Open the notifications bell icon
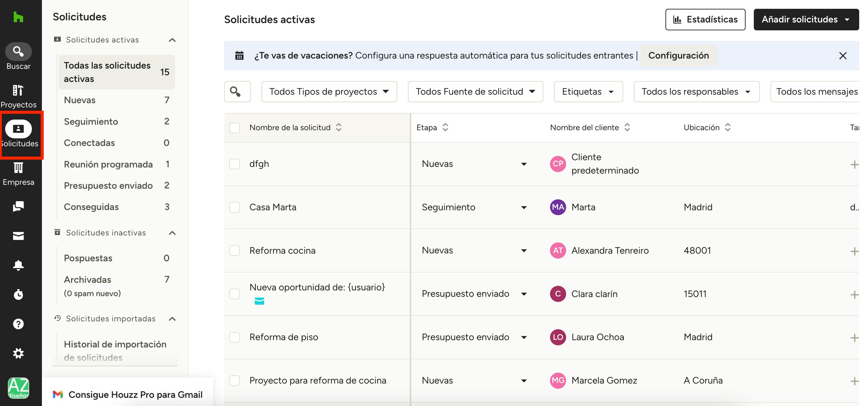The image size is (868, 406). point(18,265)
